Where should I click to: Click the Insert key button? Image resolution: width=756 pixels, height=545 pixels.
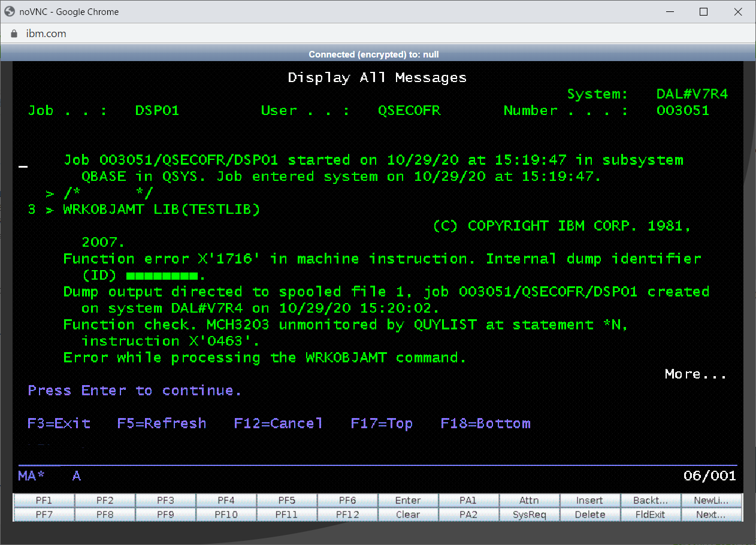(590, 500)
